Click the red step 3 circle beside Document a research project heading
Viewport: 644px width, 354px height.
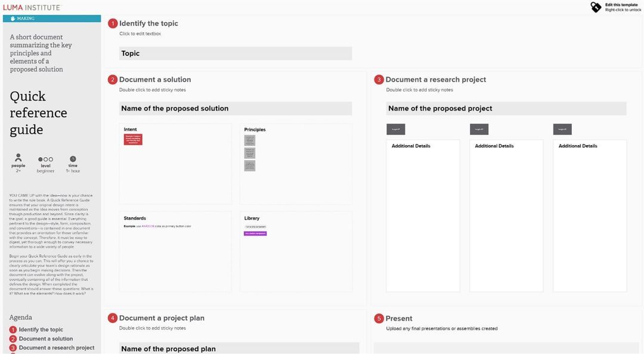click(x=379, y=79)
